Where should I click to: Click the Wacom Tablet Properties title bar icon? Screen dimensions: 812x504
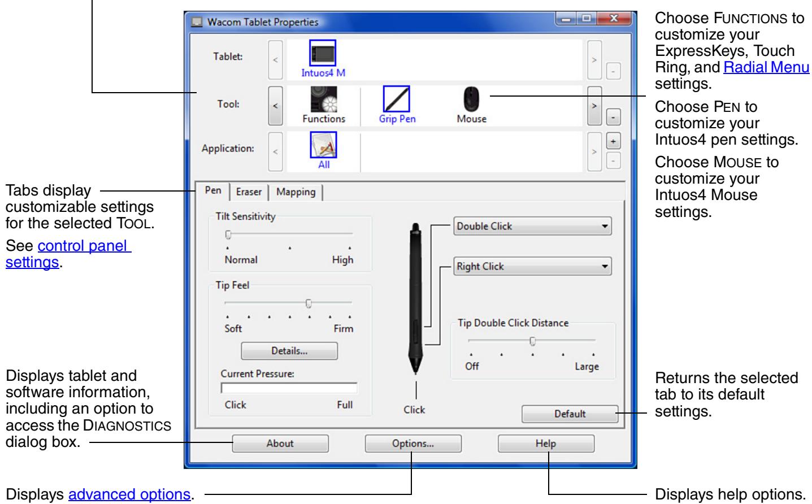[197, 23]
